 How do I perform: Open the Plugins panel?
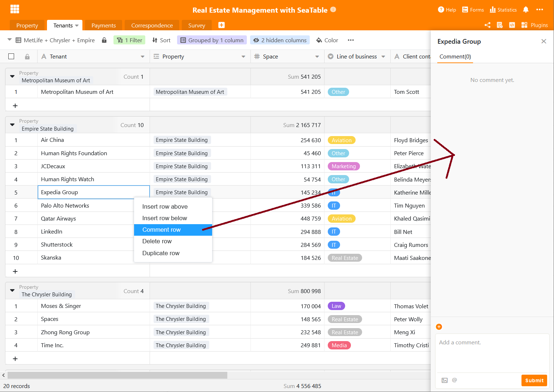point(534,25)
